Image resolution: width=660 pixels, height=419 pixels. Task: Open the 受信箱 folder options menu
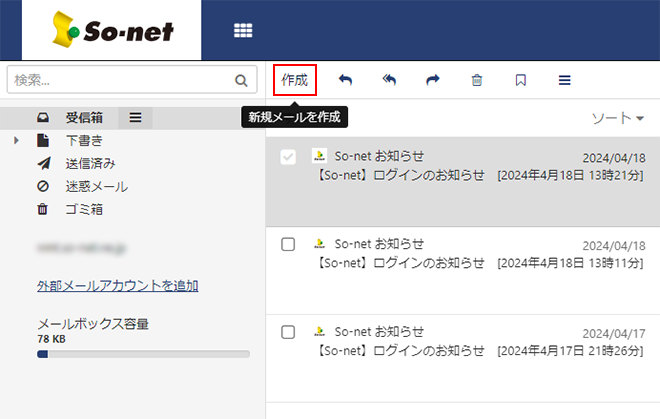pos(135,117)
